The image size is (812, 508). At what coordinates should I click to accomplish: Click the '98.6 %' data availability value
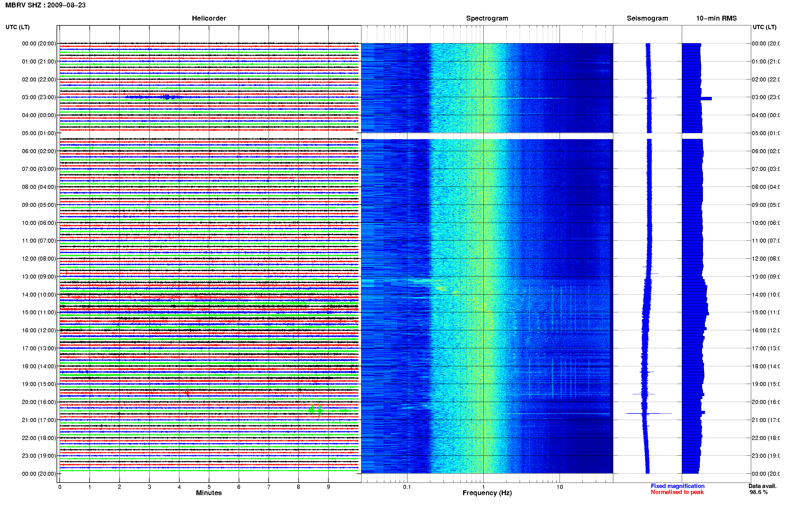point(759,492)
